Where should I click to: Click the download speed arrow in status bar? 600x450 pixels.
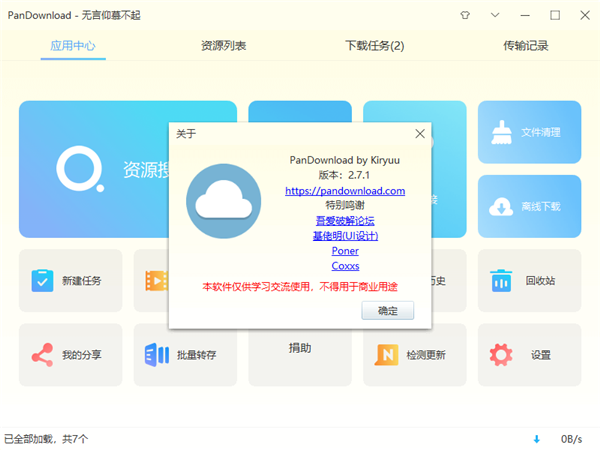[536, 439]
